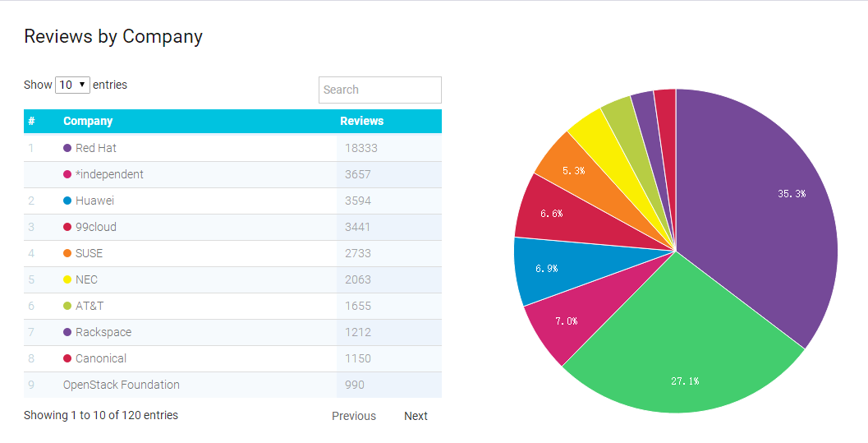Sort by the Company column header
Viewport: 868px width, 443px height.
(88, 122)
